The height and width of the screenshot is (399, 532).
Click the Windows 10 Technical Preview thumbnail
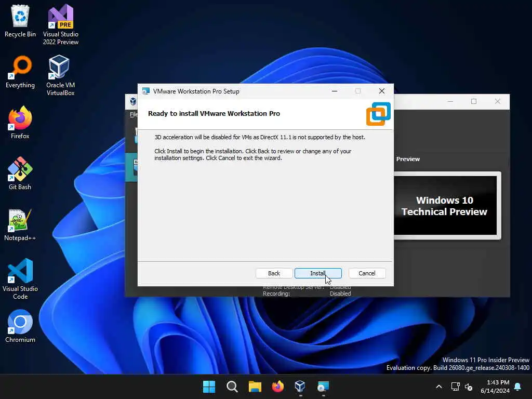tap(445, 206)
